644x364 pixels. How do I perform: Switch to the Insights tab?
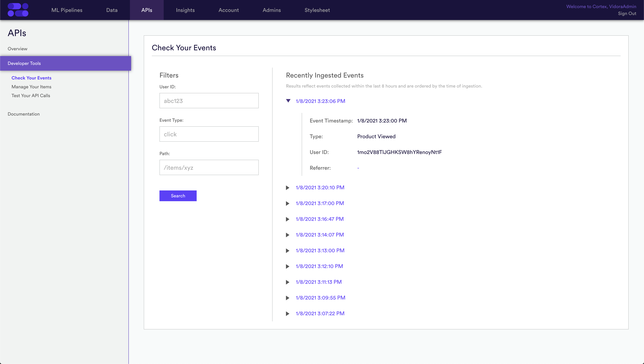point(185,10)
